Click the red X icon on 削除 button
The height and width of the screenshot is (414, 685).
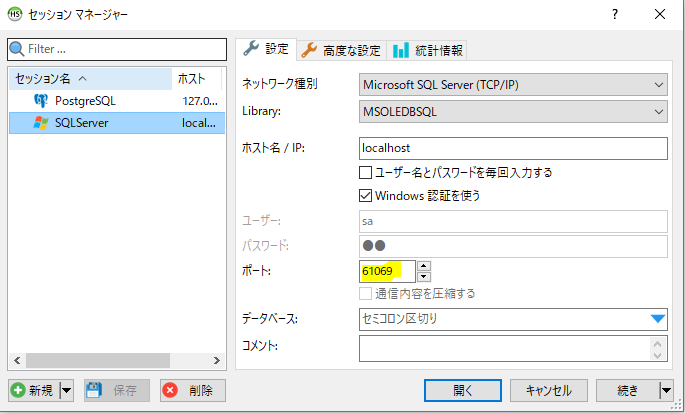click(x=170, y=390)
